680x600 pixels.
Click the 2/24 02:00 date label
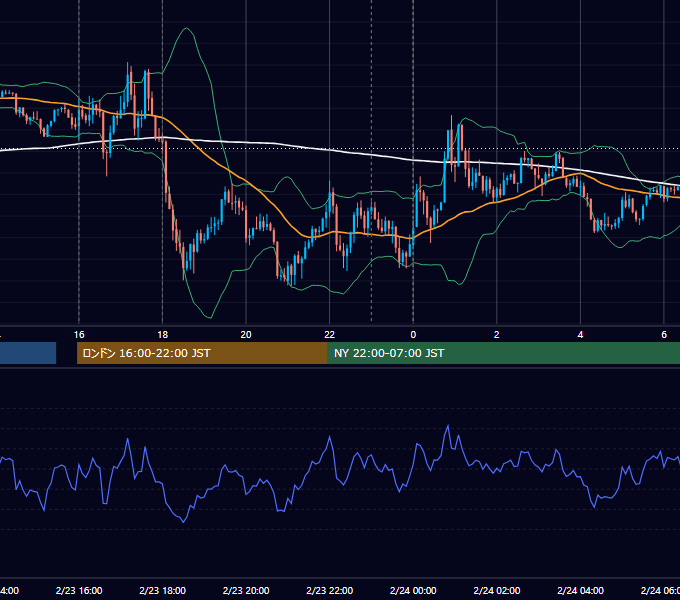click(x=497, y=590)
